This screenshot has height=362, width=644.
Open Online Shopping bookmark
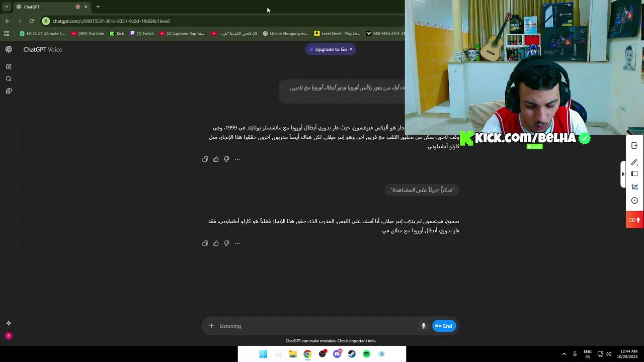tap(285, 34)
